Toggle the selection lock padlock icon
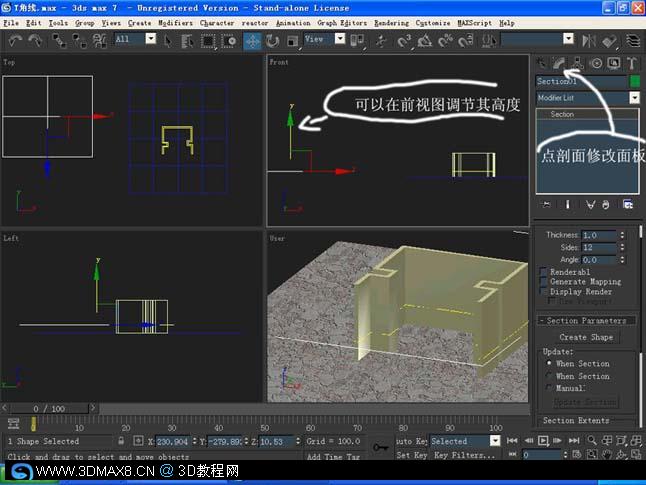This screenshot has height=485, width=646. (x=121, y=440)
